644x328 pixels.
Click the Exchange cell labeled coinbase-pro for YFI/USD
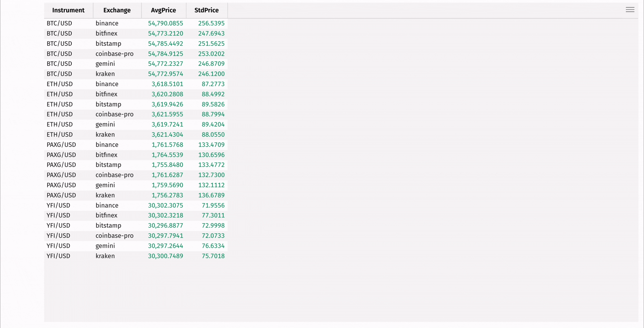point(114,236)
